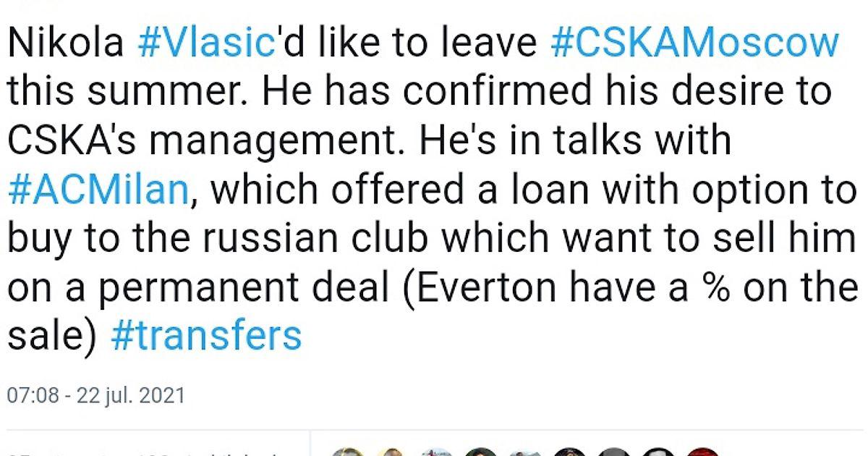This screenshot has width=868, height=456.
Task: Click the name Nikola starting the tweet
Action: click(x=65, y=45)
